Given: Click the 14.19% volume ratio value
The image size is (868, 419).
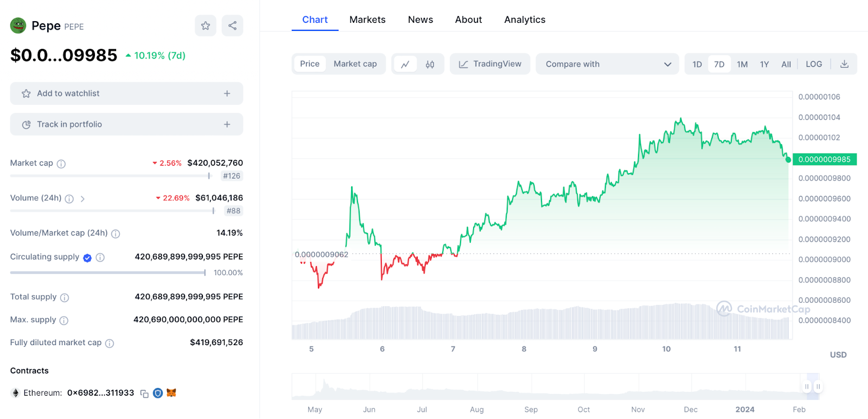Looking at the screenshot, I should click(x=229, y=233).
